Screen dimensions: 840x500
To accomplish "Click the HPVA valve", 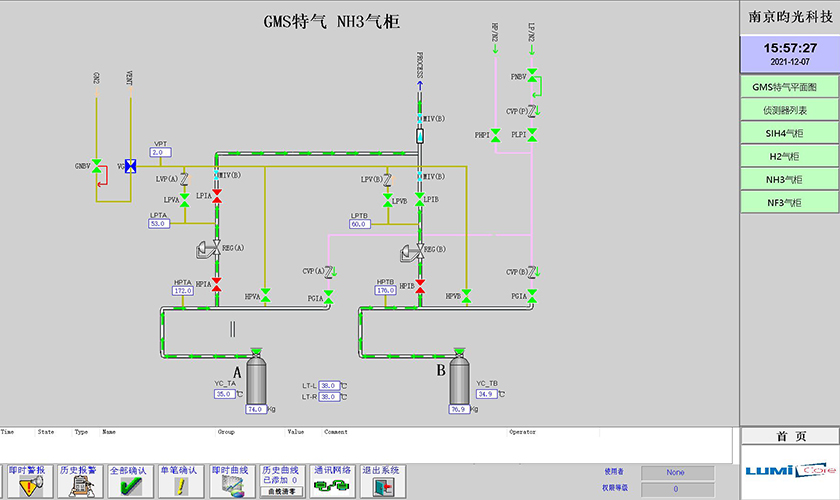I will 265,295.
